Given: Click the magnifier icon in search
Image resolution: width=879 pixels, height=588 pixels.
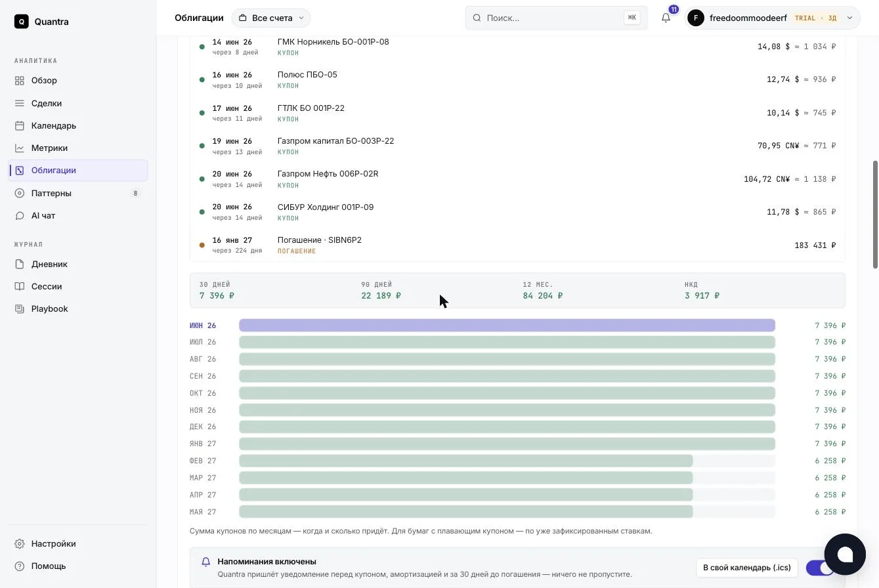Looking at the screenshot, I should [477, 18].
